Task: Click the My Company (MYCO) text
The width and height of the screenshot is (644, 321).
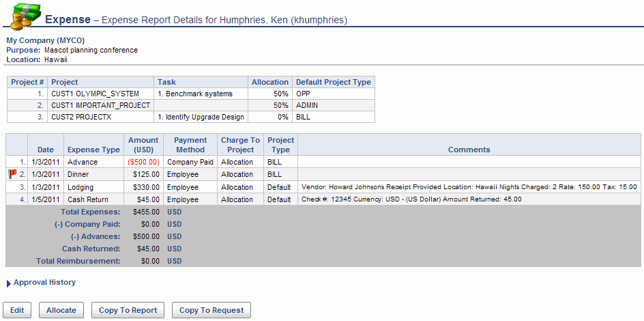Action: pos(46,41)
